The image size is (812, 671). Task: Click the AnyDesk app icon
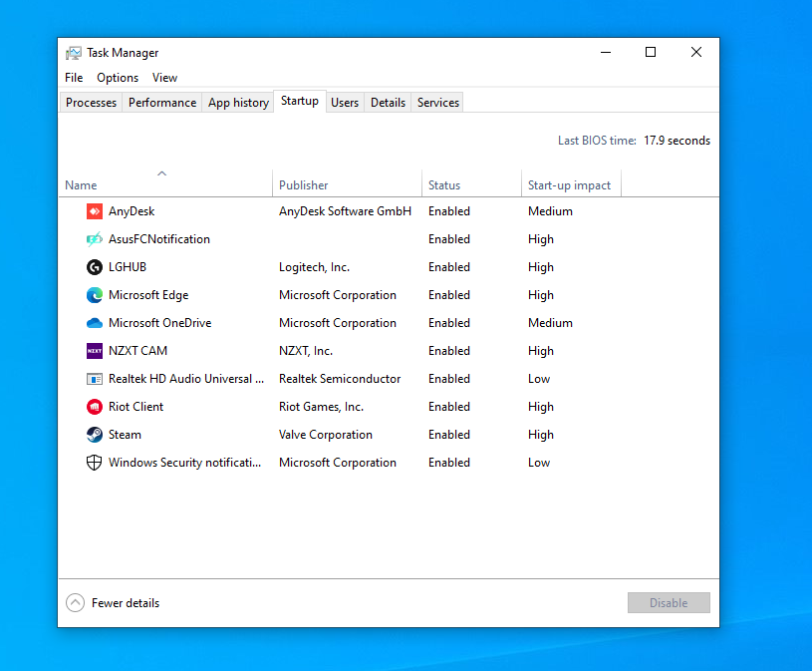[x=95, y=211]
